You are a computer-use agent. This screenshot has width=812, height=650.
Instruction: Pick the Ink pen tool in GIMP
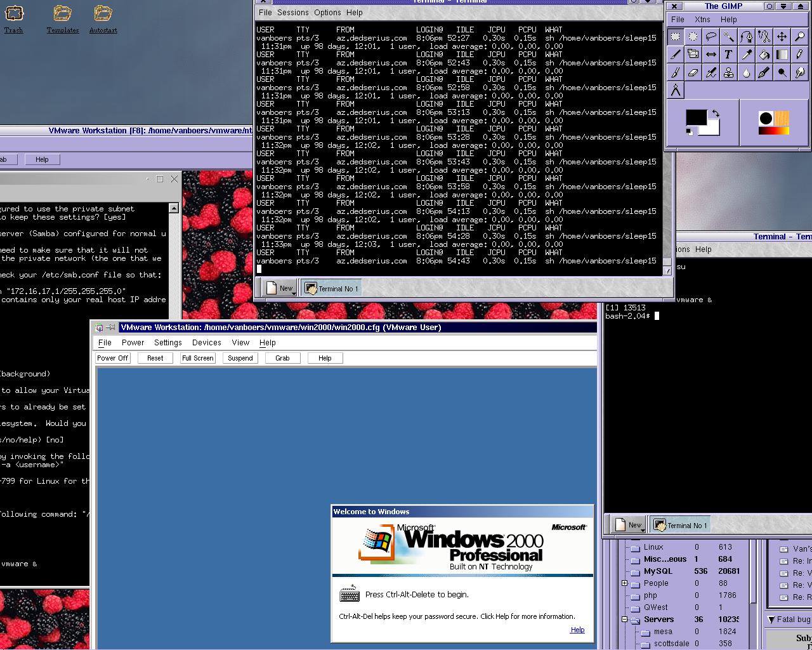764,72
